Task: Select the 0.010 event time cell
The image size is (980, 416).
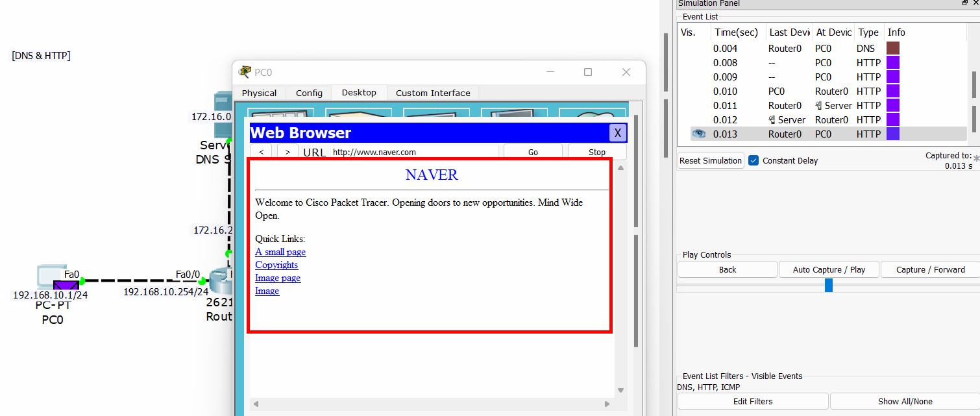Action: 726,91
